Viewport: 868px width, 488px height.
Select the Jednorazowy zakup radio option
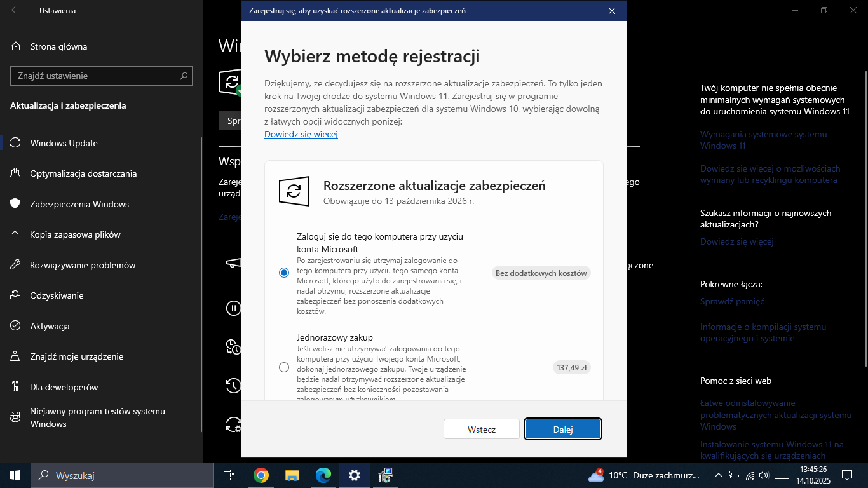point(284,367)
